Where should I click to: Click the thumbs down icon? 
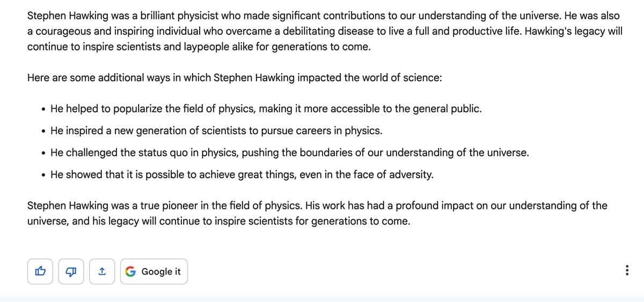point(71,272)
